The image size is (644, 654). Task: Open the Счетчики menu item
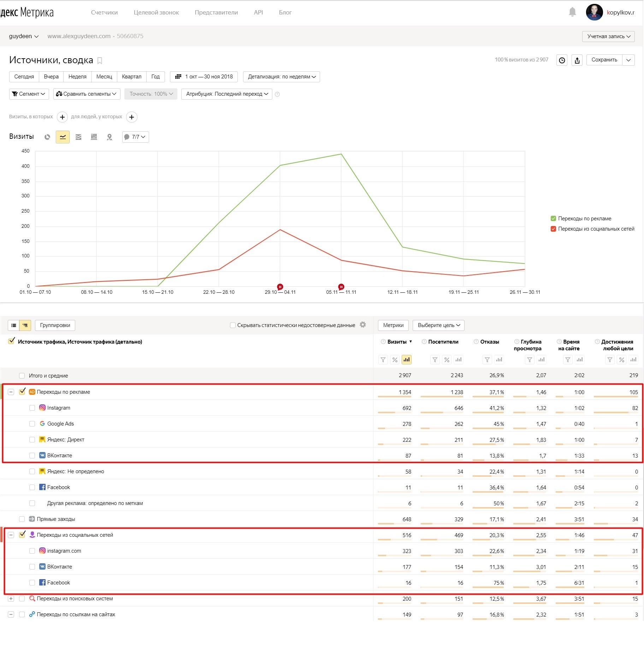coord(105,12)
